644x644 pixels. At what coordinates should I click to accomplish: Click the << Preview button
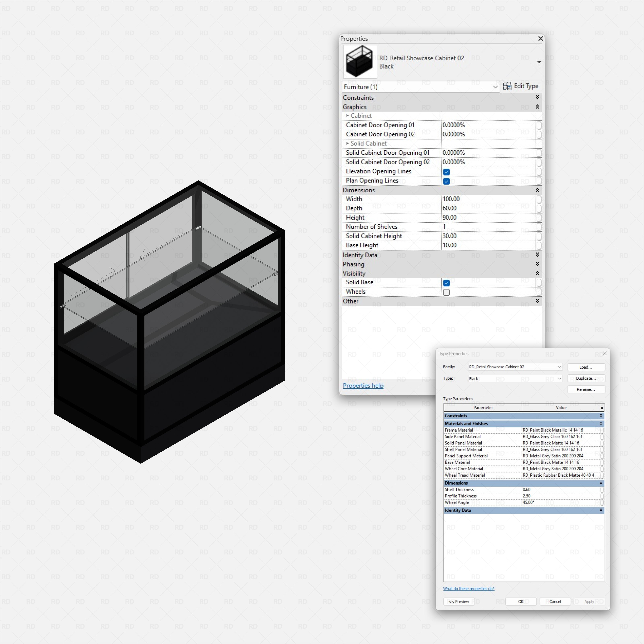point(459,601)
